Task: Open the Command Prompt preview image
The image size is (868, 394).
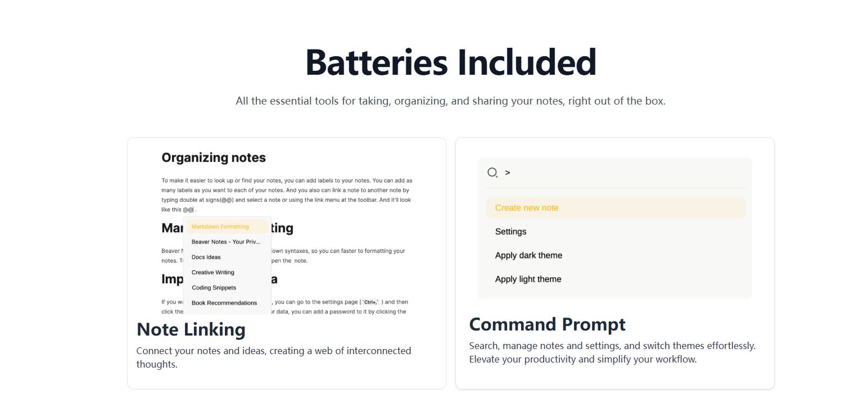Action: tap(615, 228)
